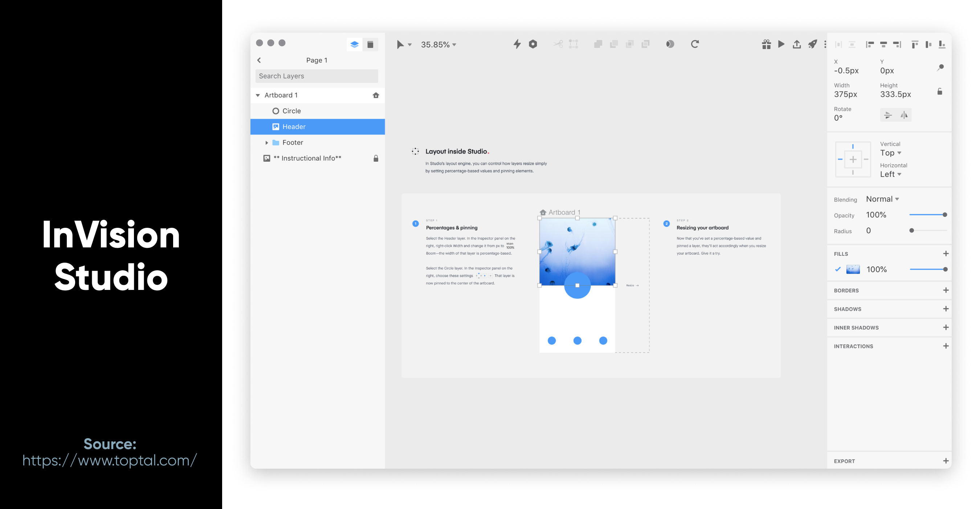The image size is (980, 509).
Task: Click the share upload icon
Action: (x=797, y=44)
